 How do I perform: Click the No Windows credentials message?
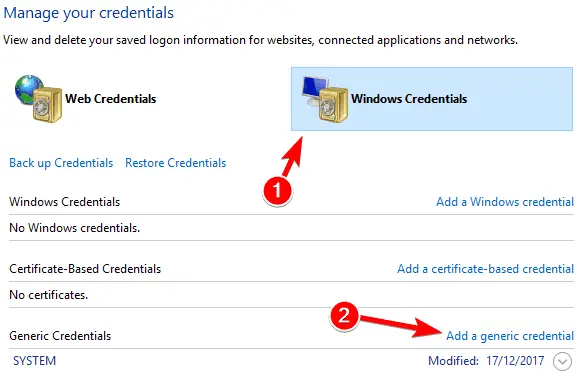(x=74, y=228)
